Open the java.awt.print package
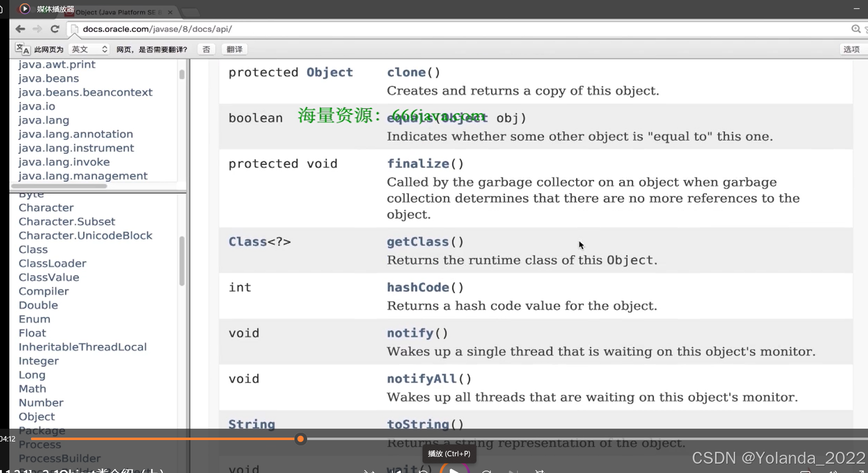This screenshot has height=473, width=868. coord(57,64)
